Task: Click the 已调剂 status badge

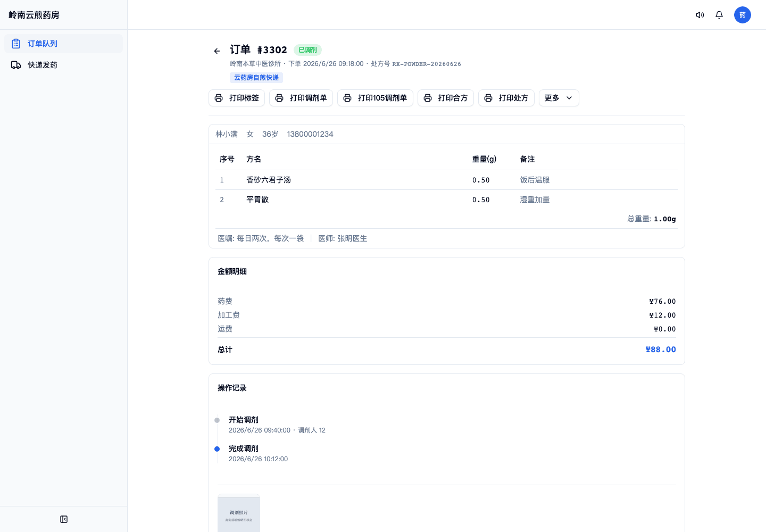Action: pyautogui.click(x=307, y=50)
